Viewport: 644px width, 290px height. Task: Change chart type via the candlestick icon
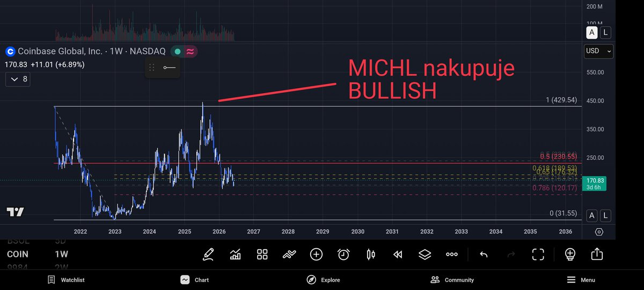pyautogui.click(x=371, y=254)
